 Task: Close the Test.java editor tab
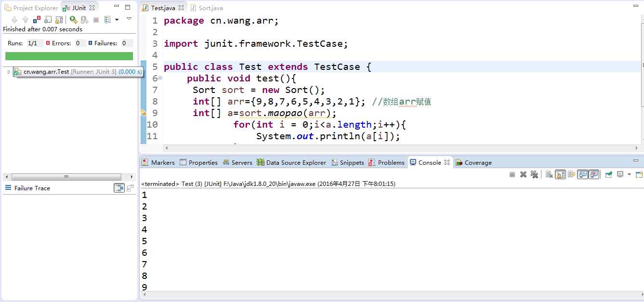click(x=181, y=8)
